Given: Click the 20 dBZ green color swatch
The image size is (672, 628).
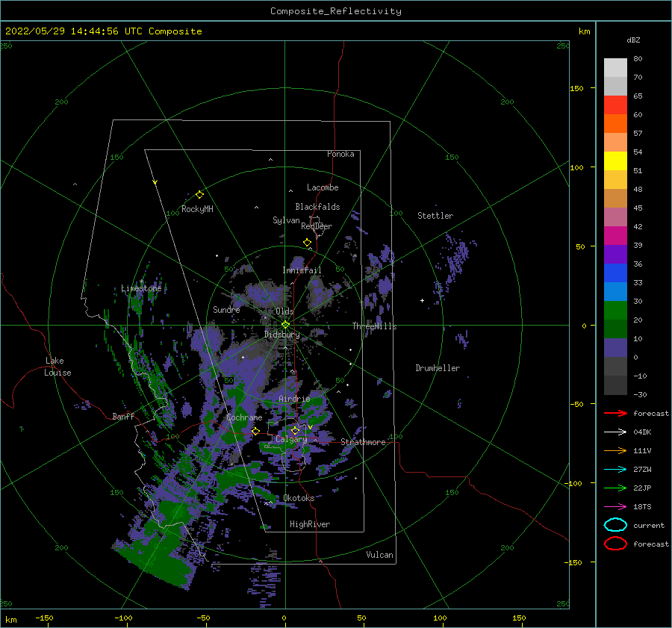Looking at the screenshot, I should click(x=615, y=311).
